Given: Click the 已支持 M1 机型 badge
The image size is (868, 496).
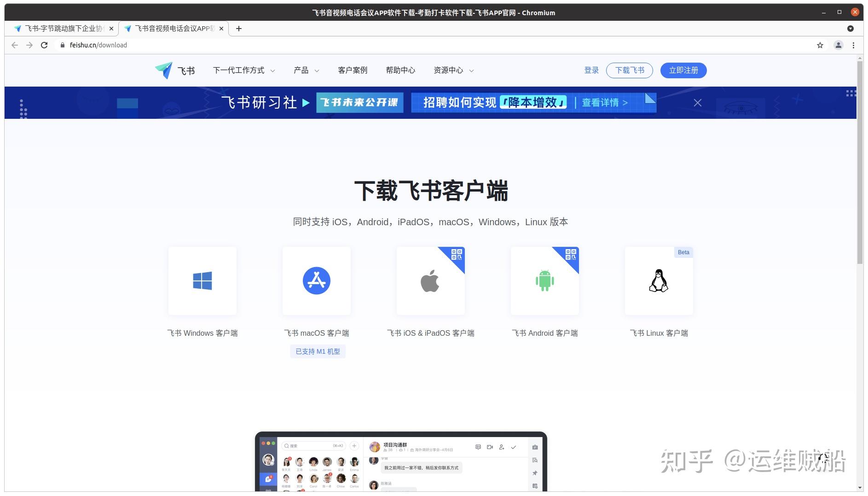Looking at the screenshot, I should click(x=318, y=351).
